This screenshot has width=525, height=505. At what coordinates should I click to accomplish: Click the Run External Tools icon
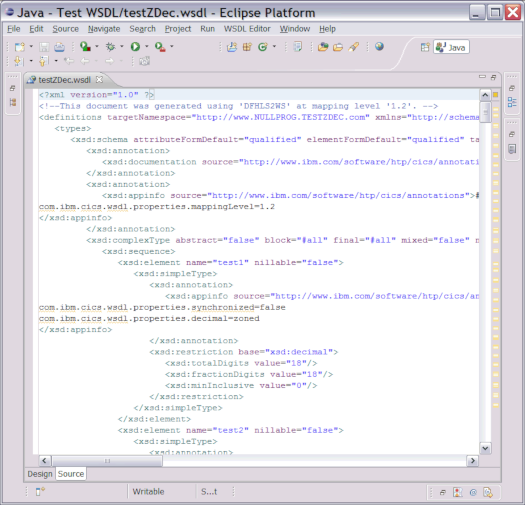point(160,47)
